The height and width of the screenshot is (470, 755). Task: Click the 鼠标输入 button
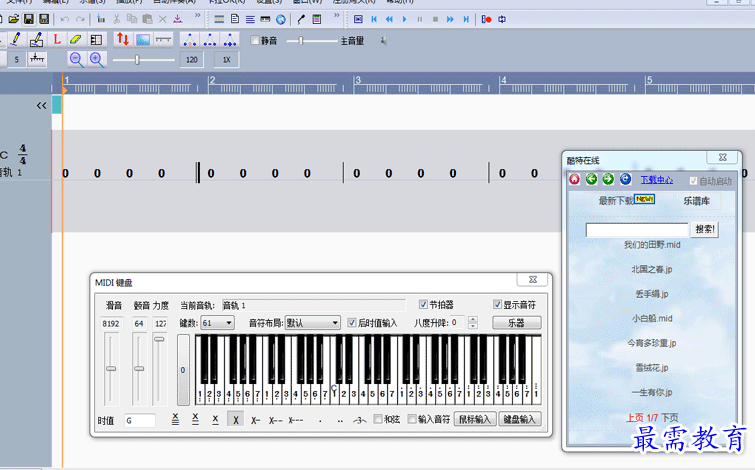pyautogui.click(x=475, y=419)
